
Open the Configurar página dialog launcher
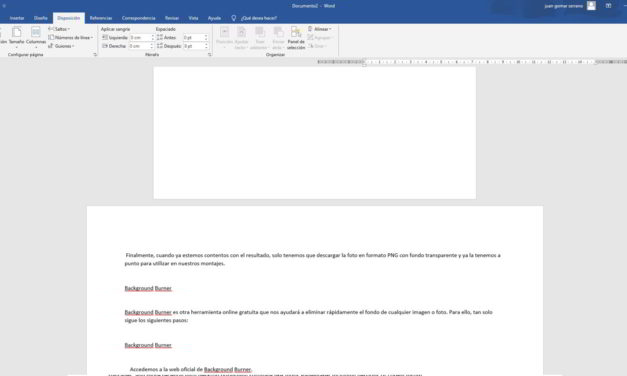[x=95, y=54]
